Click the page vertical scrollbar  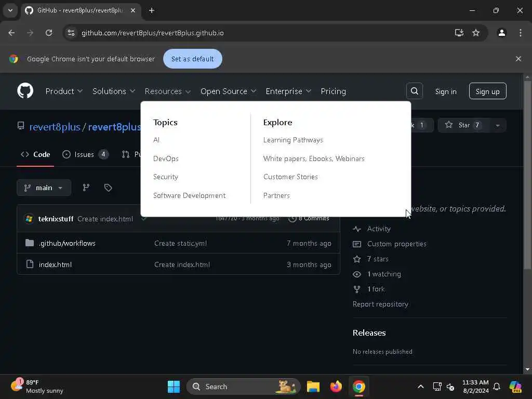pos(527,175)
